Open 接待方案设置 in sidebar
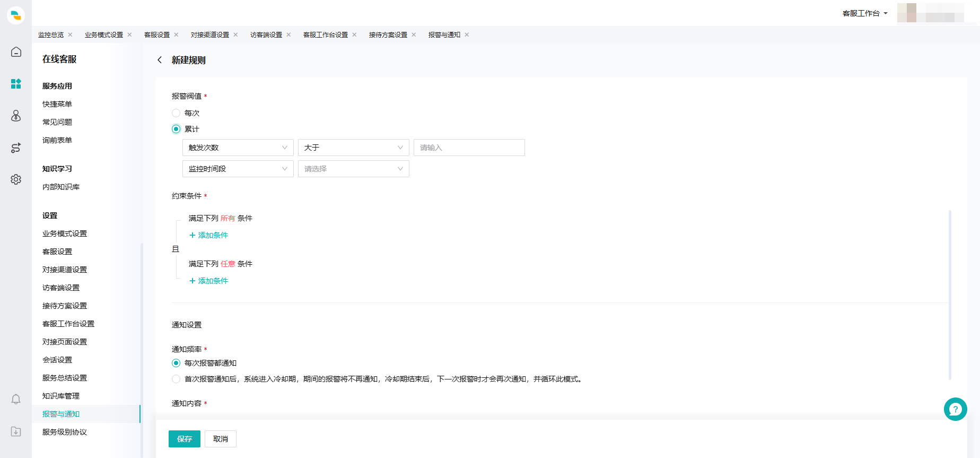Image resolution: width=980 pixels, height=458 pixels. coord(65,306)
